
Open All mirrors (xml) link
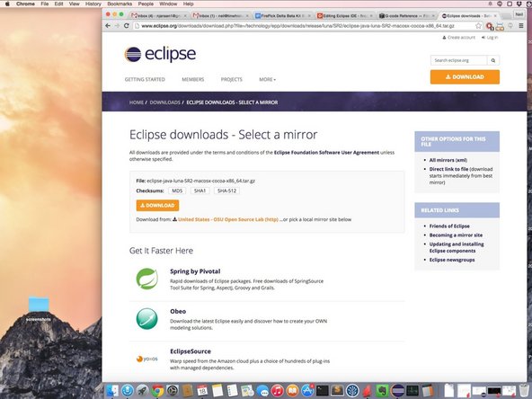pyautogui.click(x=448, y=160)
